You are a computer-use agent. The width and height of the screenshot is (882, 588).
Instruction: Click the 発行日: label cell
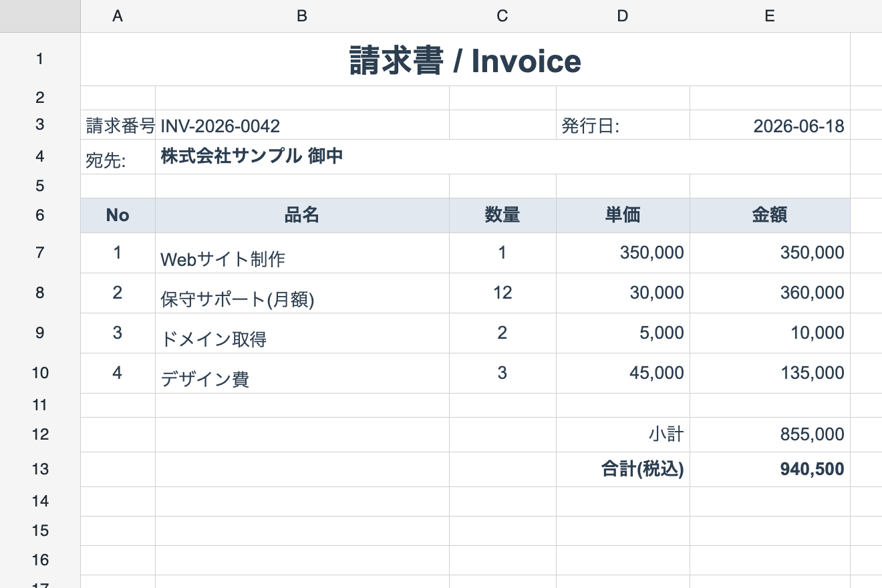coord(623,124)
